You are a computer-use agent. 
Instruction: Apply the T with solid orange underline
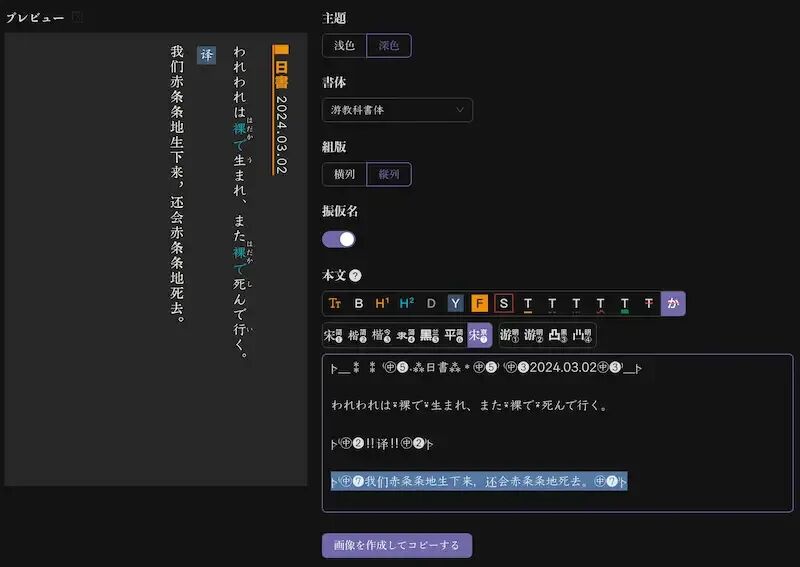coord(528,304)
